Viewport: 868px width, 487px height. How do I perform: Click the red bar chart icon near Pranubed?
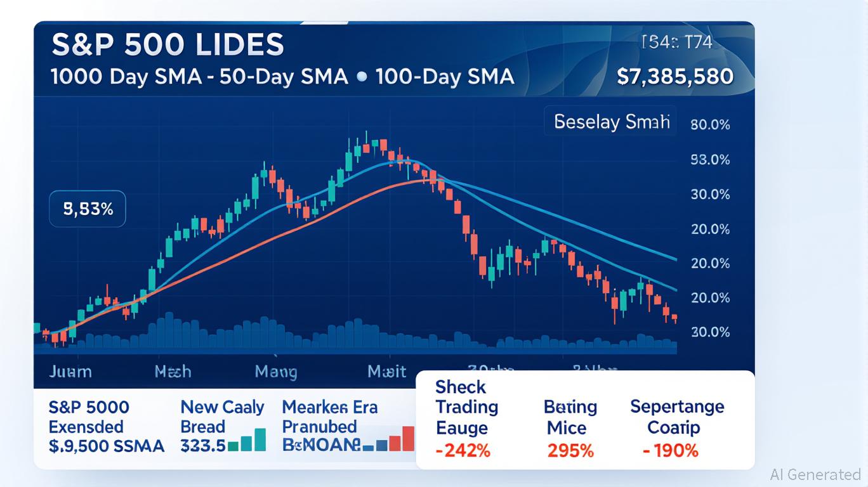pyautogui.click(x=396, y=440)
